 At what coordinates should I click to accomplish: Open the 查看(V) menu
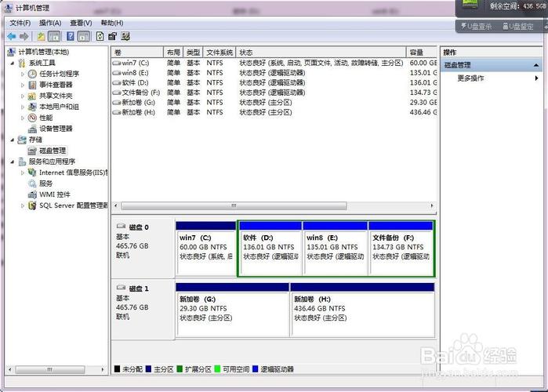coord(81,23)
